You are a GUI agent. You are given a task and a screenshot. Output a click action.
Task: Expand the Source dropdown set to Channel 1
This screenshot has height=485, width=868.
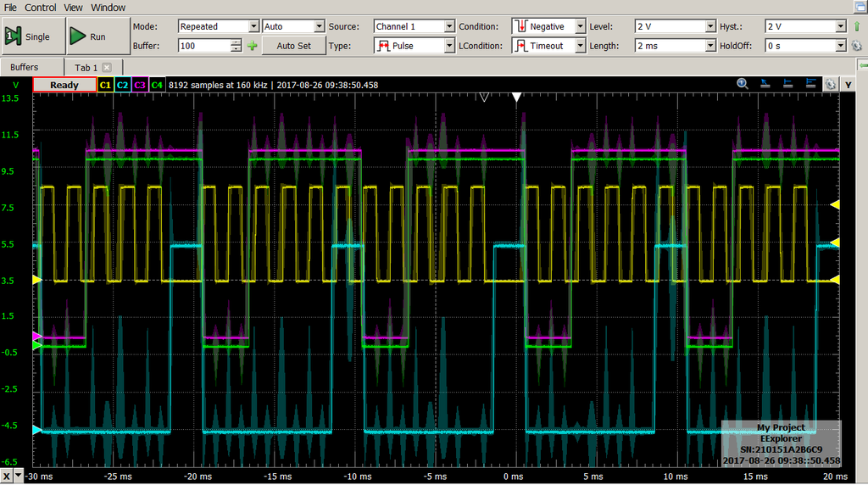[415, 26]
